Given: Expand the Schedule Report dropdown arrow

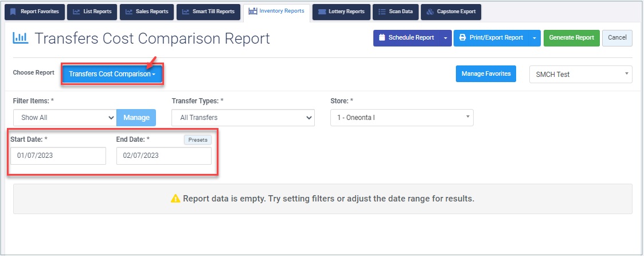Looking at the screenshot, I should (446, 38).
